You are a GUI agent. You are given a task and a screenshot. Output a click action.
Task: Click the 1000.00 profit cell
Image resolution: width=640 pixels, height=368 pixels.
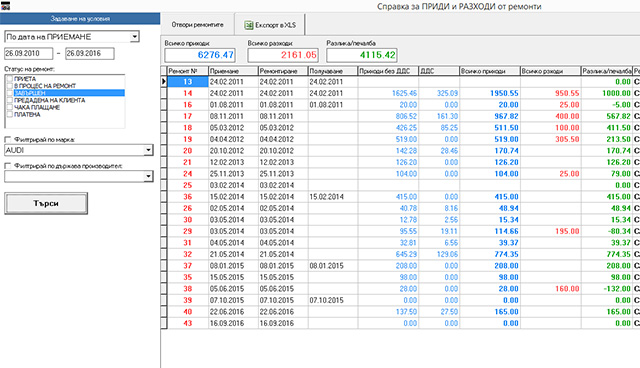tap(607, 93)
